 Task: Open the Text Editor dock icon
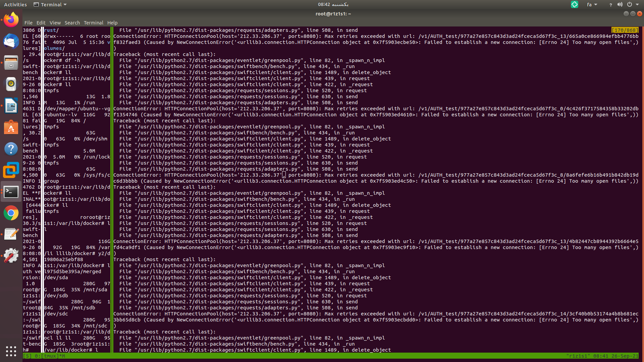click(x=11, y=234)
